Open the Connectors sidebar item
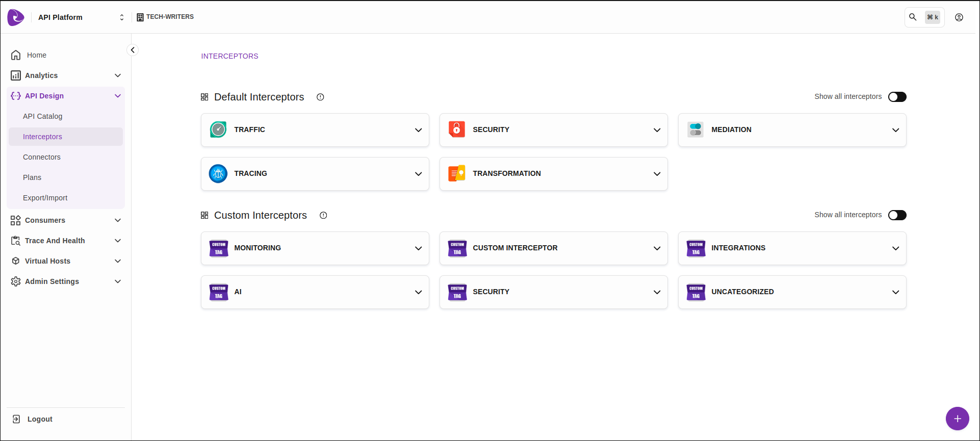980x441 pixels. (42, 157)
